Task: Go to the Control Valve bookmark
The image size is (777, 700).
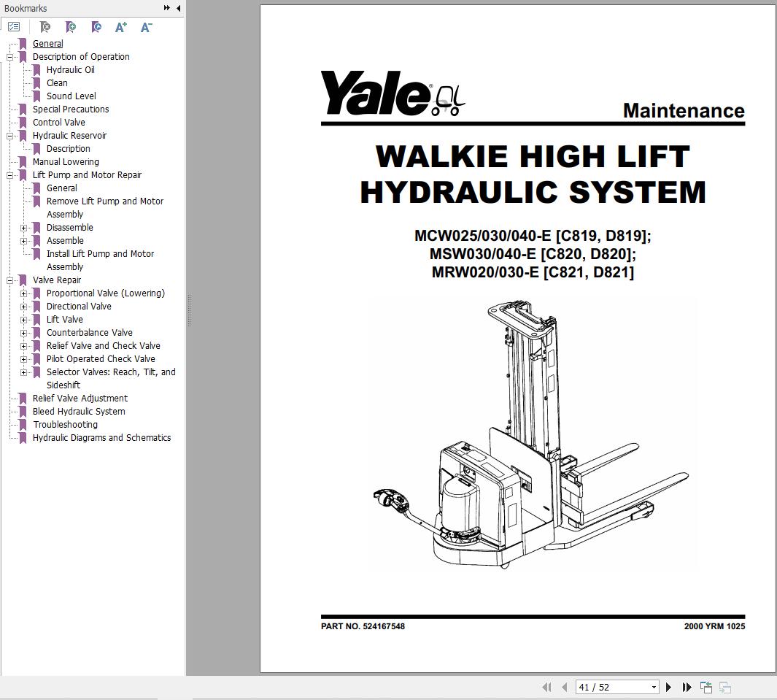Action: (x=59, y=123)
